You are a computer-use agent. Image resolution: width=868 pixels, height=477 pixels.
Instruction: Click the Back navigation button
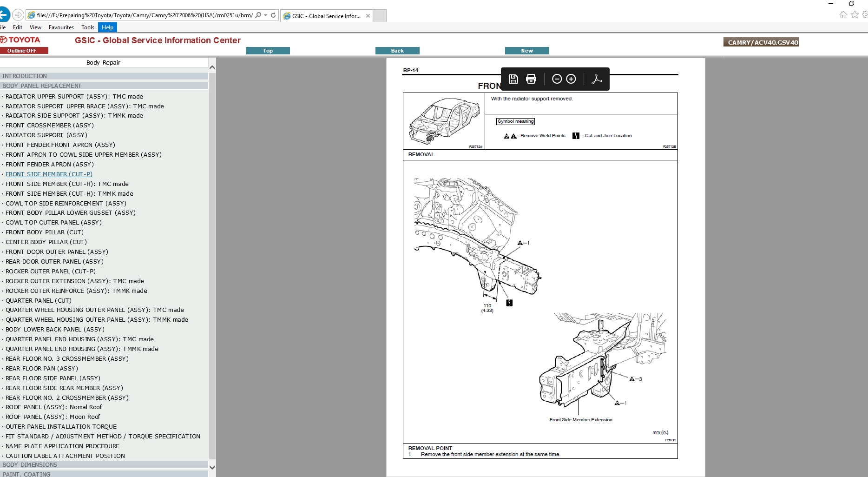pos(397,51)
